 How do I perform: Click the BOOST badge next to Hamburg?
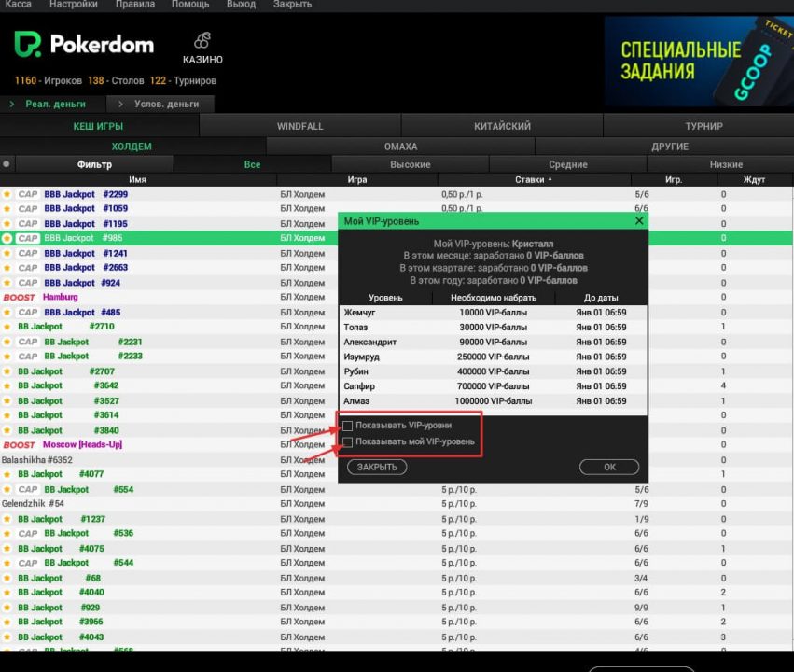(x=19, y=298)
